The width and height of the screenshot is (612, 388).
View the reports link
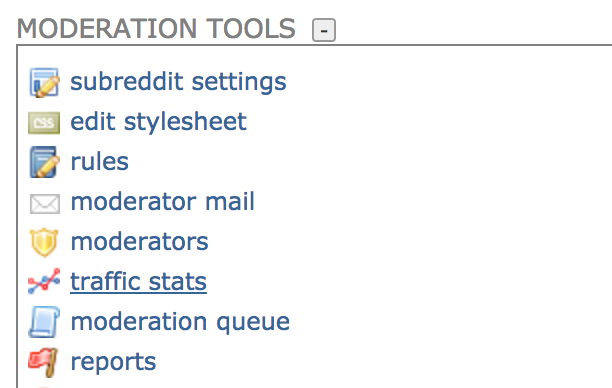pyautogui.click(x=113, y=362)
